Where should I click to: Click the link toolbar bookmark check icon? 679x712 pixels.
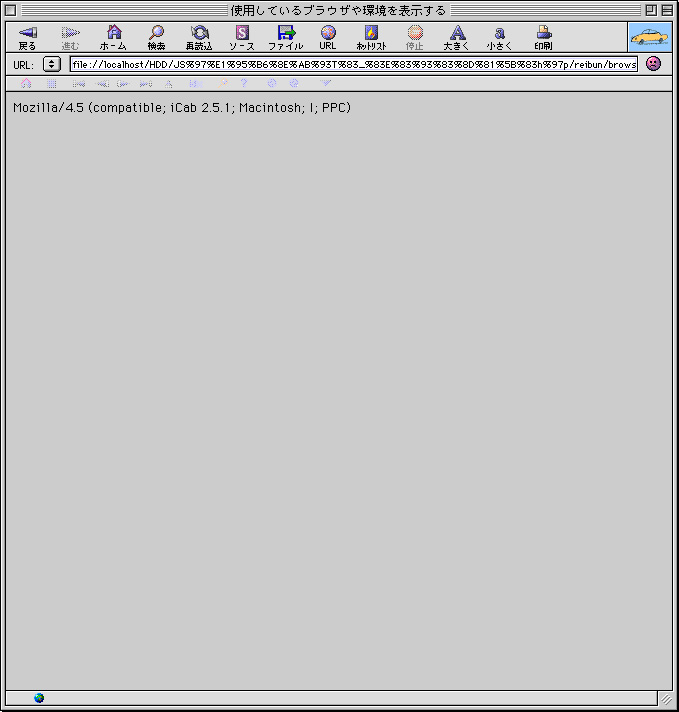[x=326, y=83]
